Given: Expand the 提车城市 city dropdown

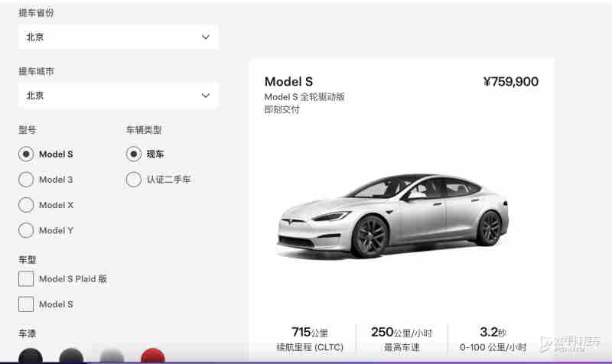Looking at the screenshot, I should point(119,95).
